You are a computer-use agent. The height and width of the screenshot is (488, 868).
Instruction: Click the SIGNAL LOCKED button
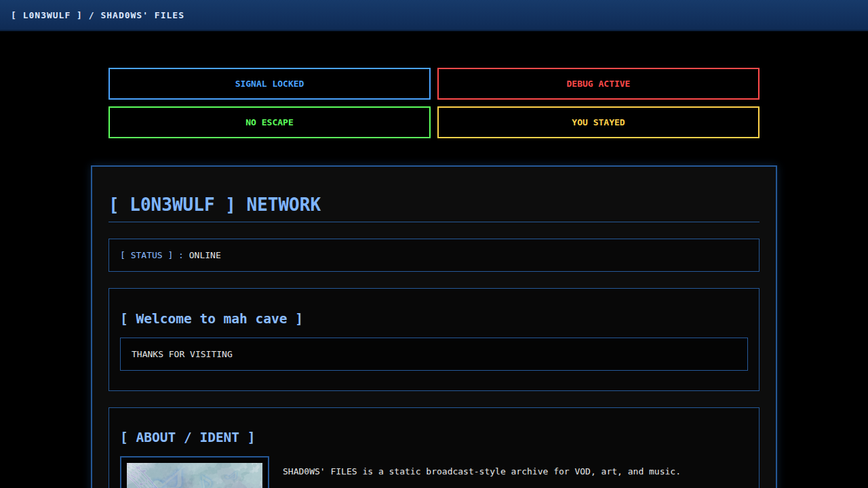click(269, 84)
